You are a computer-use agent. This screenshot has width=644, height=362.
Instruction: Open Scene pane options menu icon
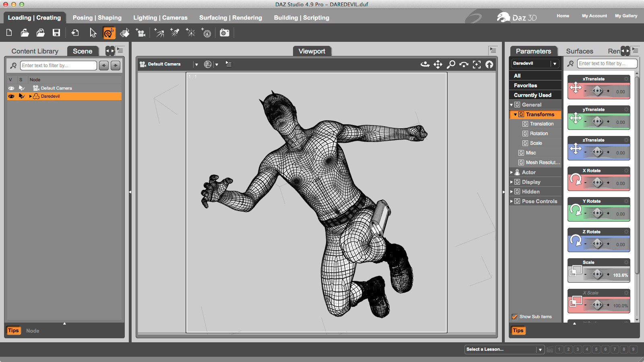(x=120, y=50)
